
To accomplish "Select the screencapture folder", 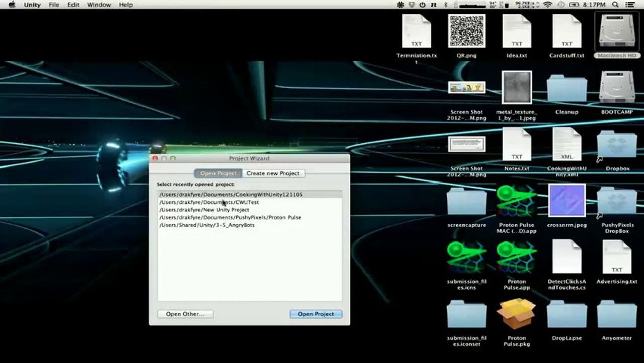I will [x=467, y=202].
